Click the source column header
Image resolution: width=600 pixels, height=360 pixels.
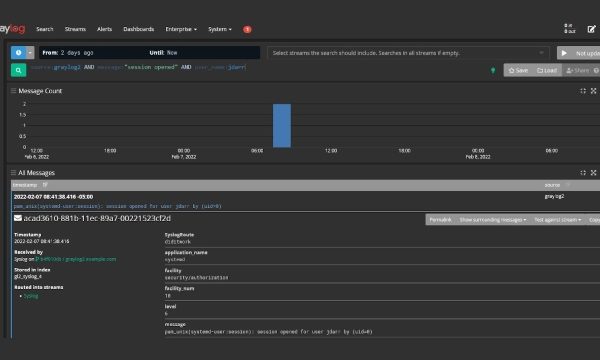point(552,185)
